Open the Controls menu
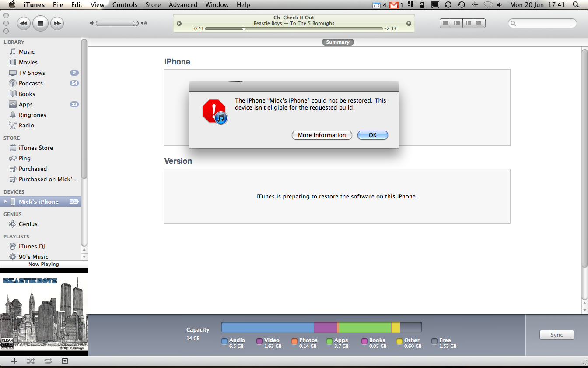Screen dimensions: 588x368 click(x=125, y=5)
